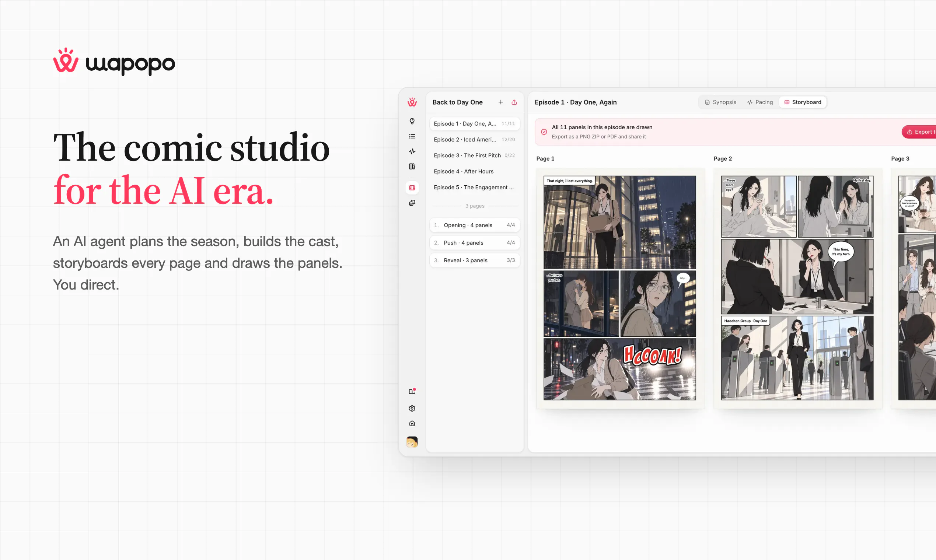The width and height of the screenshot is (936, 560).
Task: Click the Page 2 label
Action: pos(722,158)
